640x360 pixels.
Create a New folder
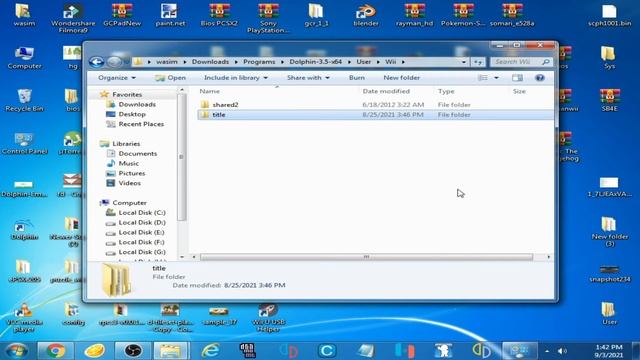point(402,78)
